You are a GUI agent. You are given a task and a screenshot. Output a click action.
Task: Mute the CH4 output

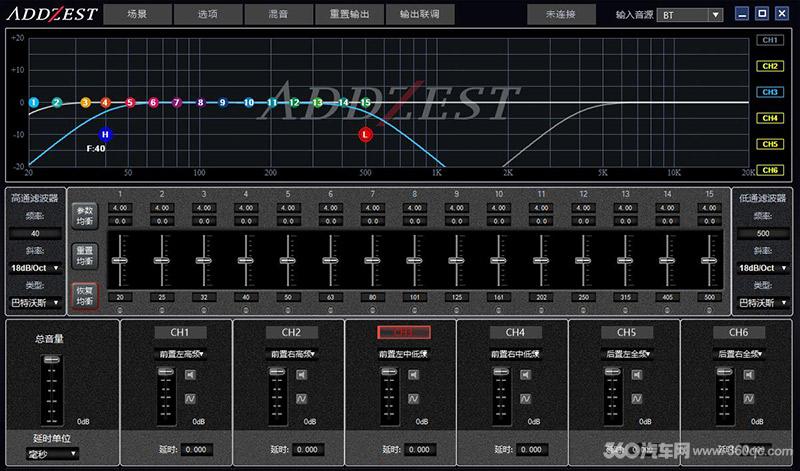(526, 375)
